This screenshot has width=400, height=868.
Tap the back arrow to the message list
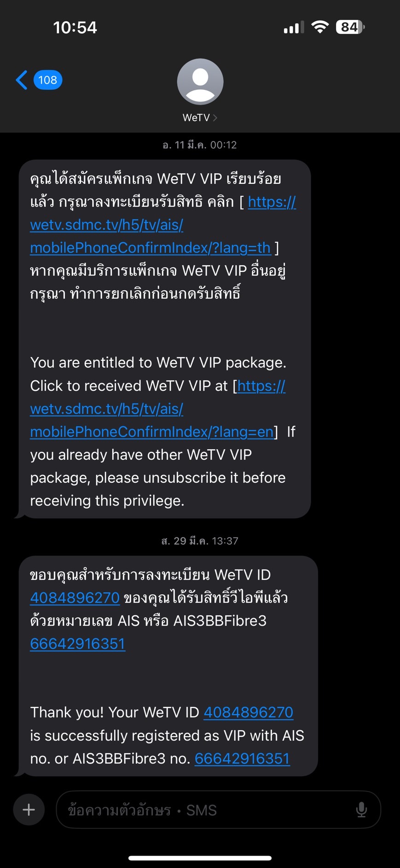click(22, 80)
